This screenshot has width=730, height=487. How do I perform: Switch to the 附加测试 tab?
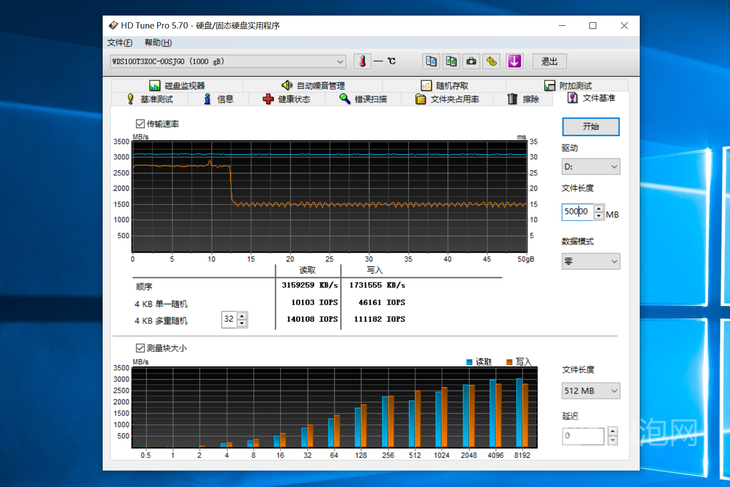point(568,86)
